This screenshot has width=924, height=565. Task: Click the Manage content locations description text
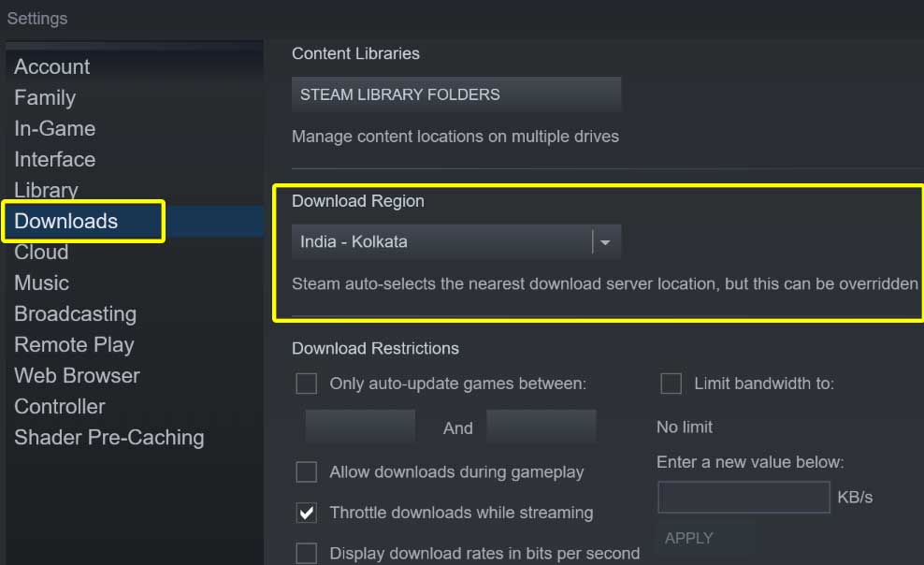455,137
